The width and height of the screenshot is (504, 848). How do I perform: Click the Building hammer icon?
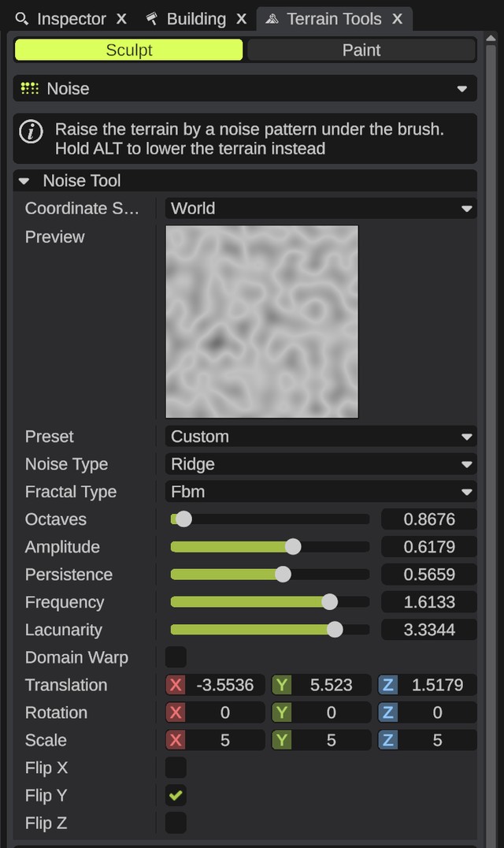click(x=152, y=19)
